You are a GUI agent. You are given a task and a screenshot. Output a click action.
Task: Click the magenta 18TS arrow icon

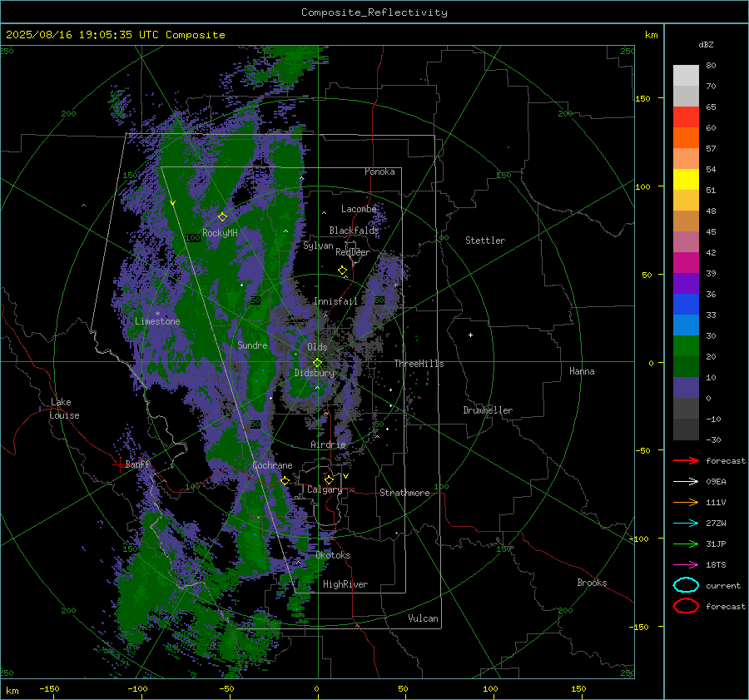(686, 565)
